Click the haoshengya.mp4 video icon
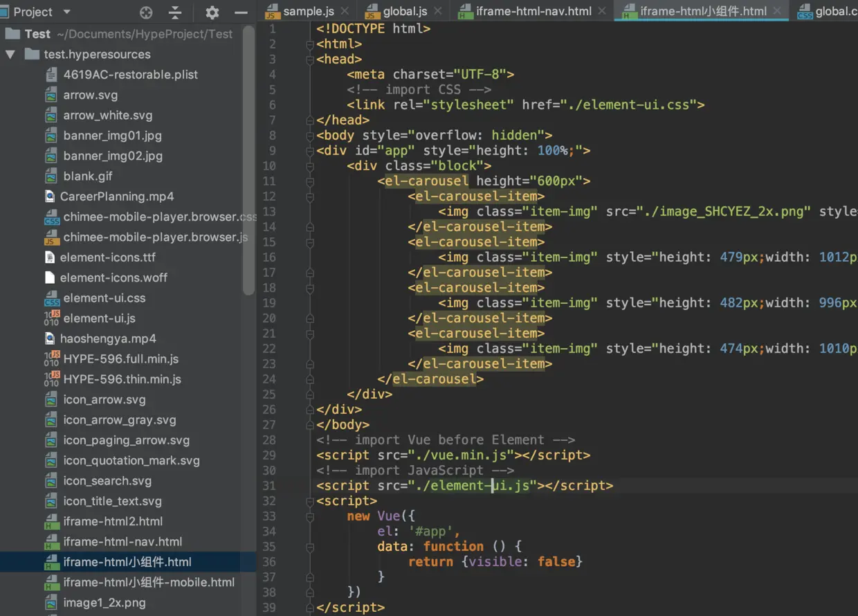 [x=50, y=338]
